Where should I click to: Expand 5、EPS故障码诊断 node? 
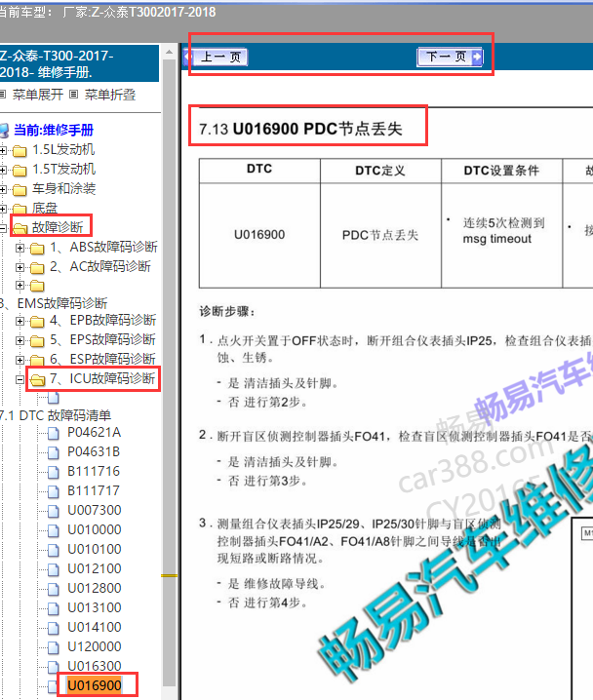point(20,340)
